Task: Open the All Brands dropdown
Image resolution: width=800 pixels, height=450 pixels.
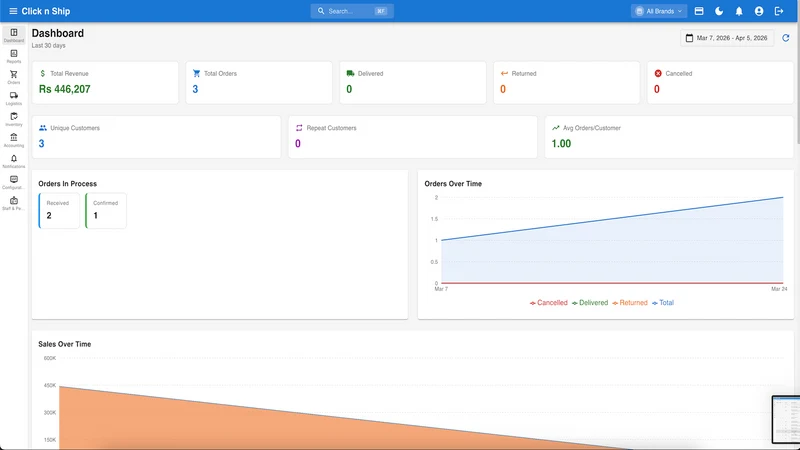Action: (x=659, y=11)
